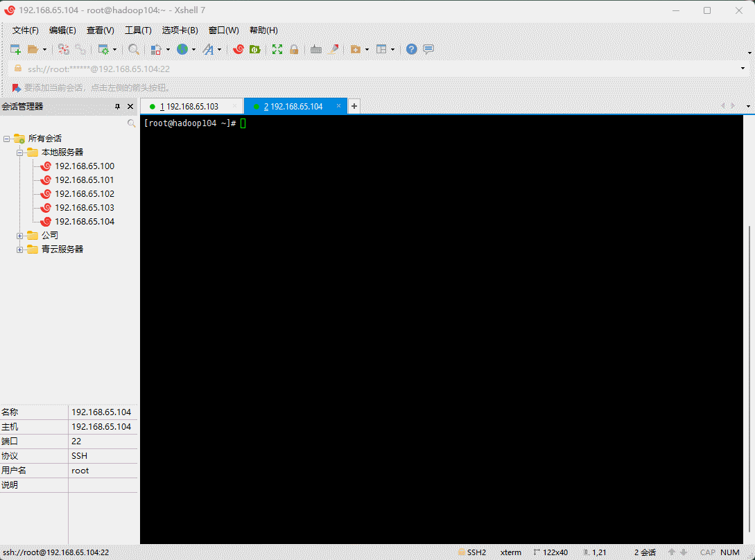The width and height of the screenshot is (755, 560).
Task: Click the Open Session folder icon
Action: click(33, 49)
